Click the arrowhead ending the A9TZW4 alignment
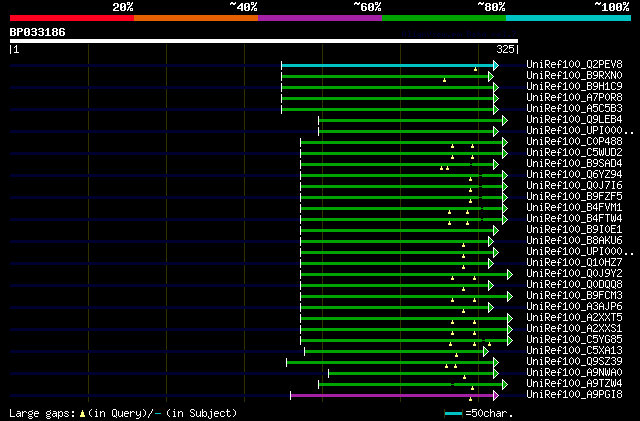The width and height of the screenshot is (640, 421). 505,384
